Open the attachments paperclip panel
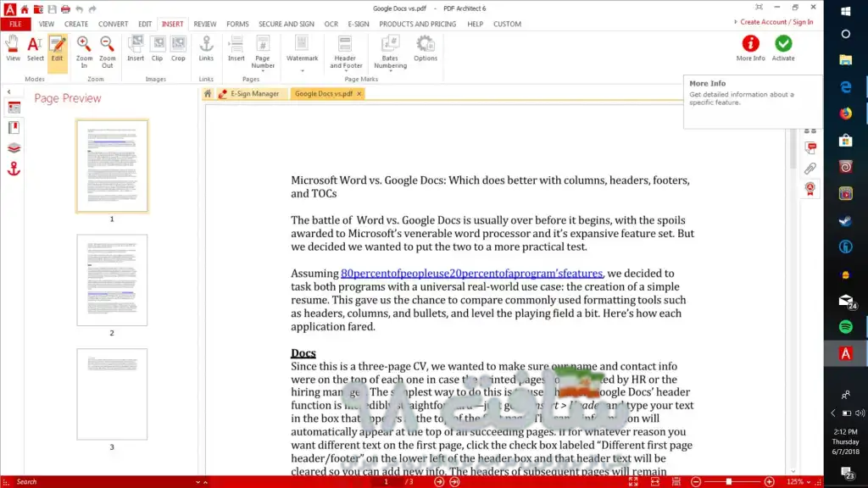 810,169
